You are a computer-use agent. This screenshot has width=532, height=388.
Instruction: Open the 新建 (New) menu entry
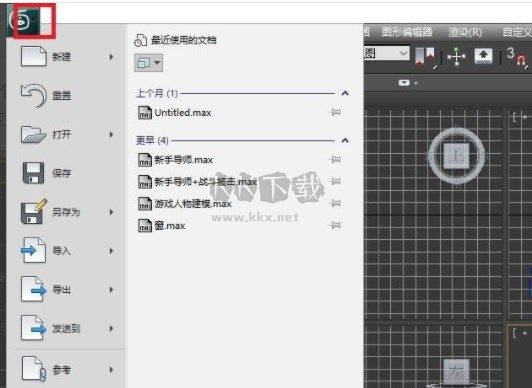coord(66,57)
